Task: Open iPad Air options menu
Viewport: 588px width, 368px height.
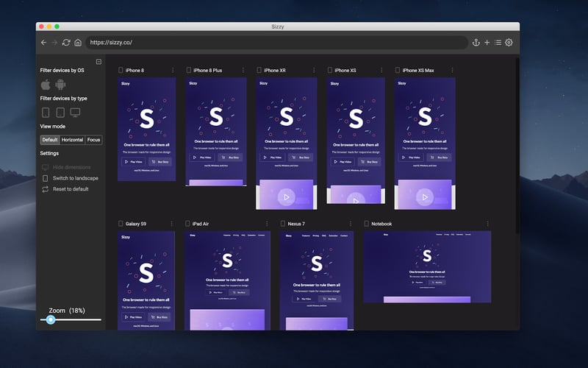Action: click(267, 224)
